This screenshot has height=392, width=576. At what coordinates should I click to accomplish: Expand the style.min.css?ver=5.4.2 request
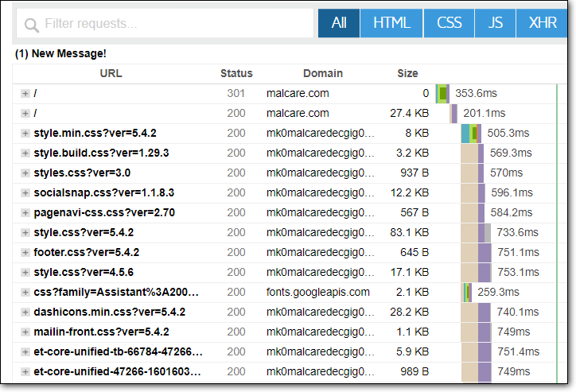coord(25,134)
